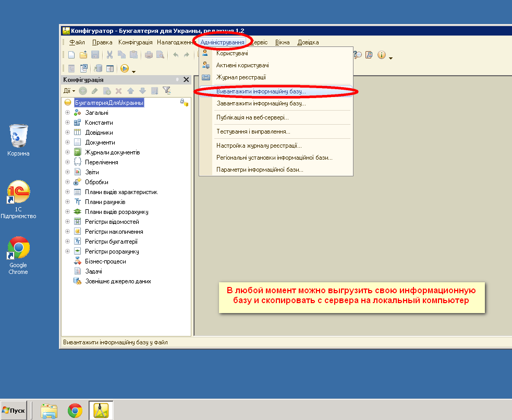The image size is (512, 420).
Task: Open toolbar options arrow after info icon
Action: click(391, 58)
